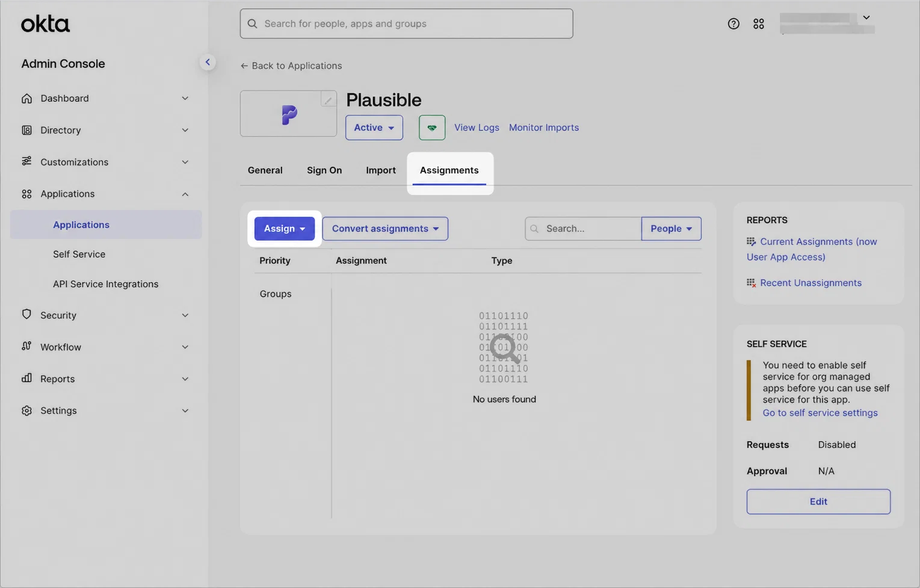Click the Plausible app logo image
The width and height of the screenshot is (920, 588).
tap(289, 114)
